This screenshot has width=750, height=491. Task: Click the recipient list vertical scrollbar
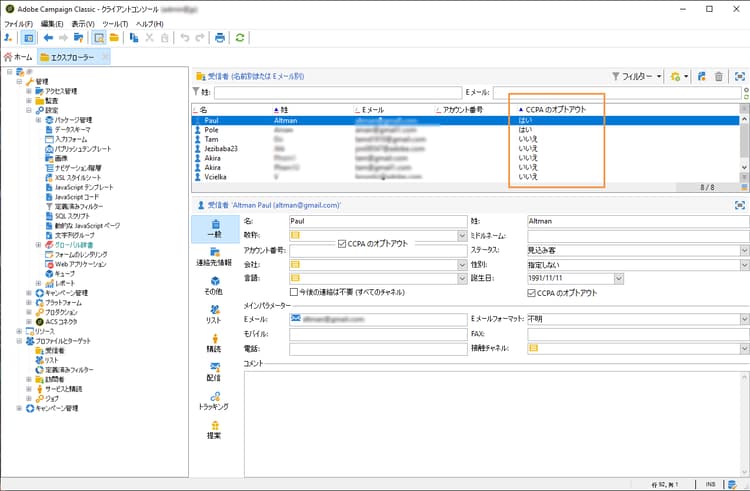[744, 143]
